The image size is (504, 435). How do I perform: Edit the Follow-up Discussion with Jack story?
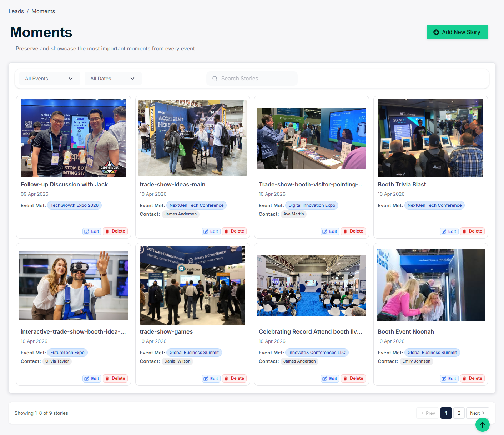point(92,231)
